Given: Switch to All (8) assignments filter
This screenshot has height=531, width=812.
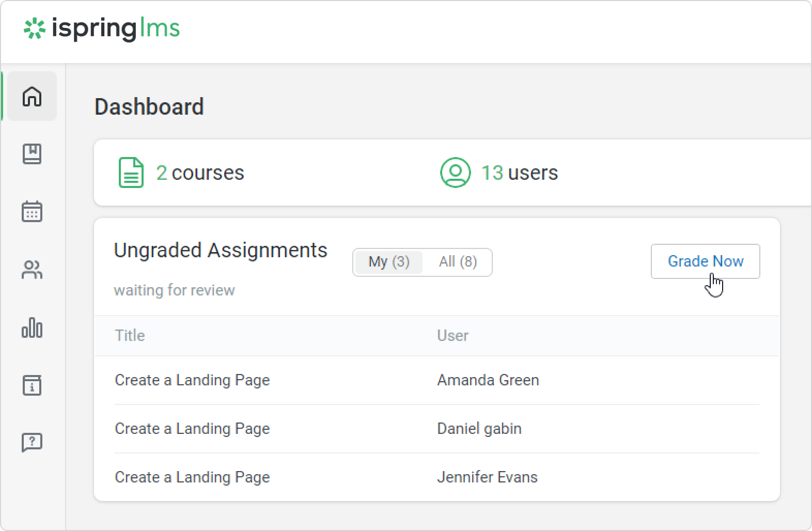Looking at the screenshot, I should coord(458,262).
